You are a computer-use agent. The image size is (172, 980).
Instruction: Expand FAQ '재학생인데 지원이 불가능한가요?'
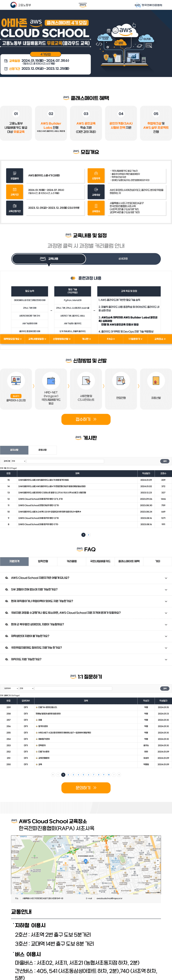86,636
